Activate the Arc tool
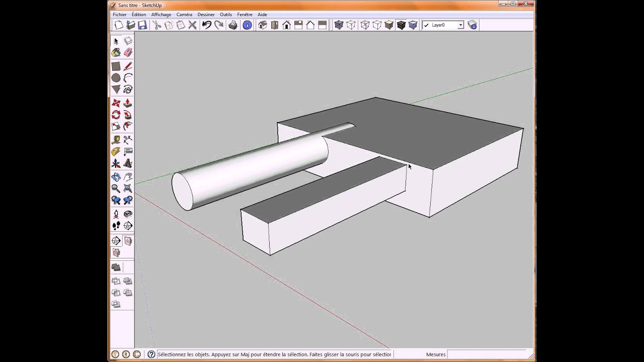This screenshot has height=362, width=644. [128, 78]
